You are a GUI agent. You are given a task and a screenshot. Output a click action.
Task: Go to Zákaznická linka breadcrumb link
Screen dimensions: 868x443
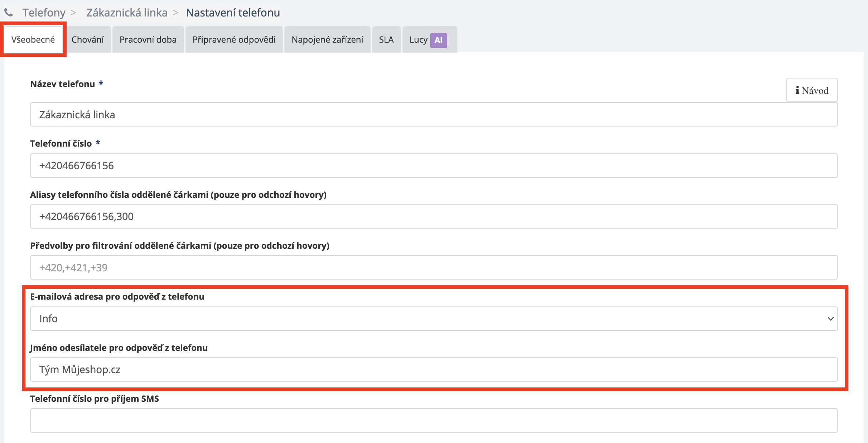[127, 13]
